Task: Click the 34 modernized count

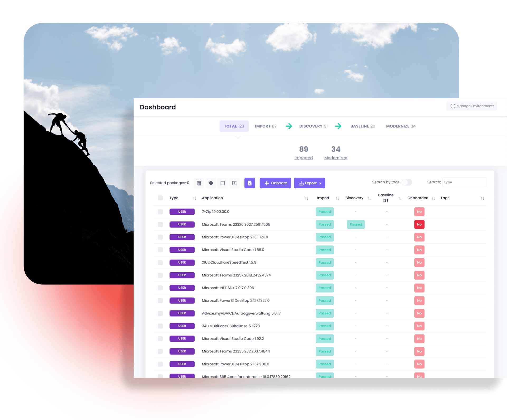Action: tap(336, 149)
